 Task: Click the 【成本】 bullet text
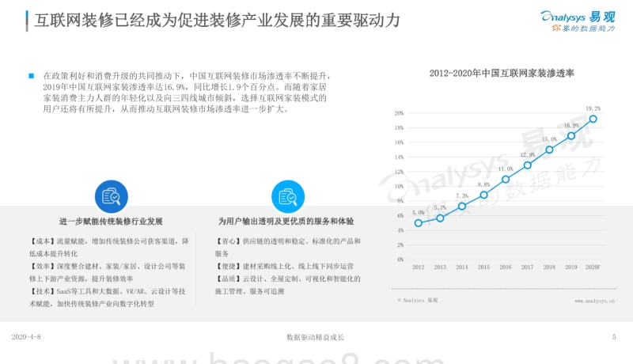[x=109, y=248]
